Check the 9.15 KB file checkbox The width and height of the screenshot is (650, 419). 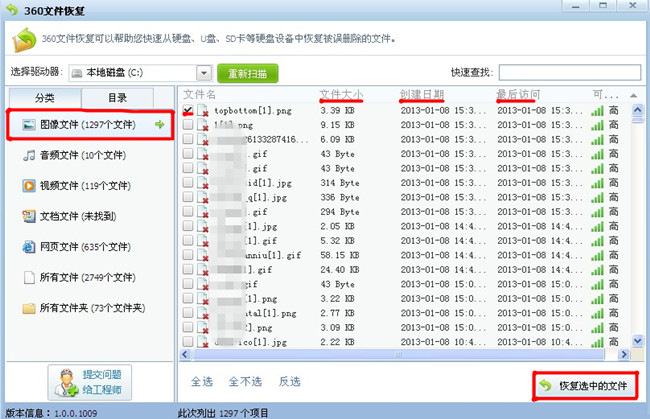coord(188,124)
